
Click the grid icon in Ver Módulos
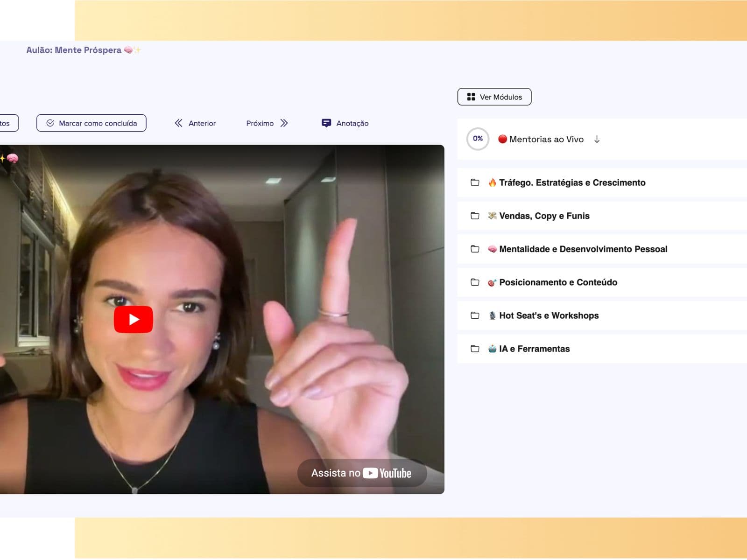(x=471, y=97)
